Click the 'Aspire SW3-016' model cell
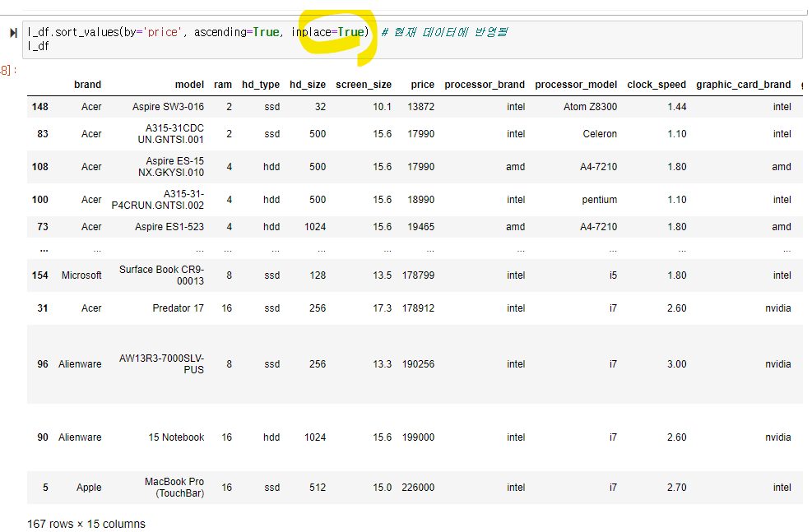 point(168,107)
